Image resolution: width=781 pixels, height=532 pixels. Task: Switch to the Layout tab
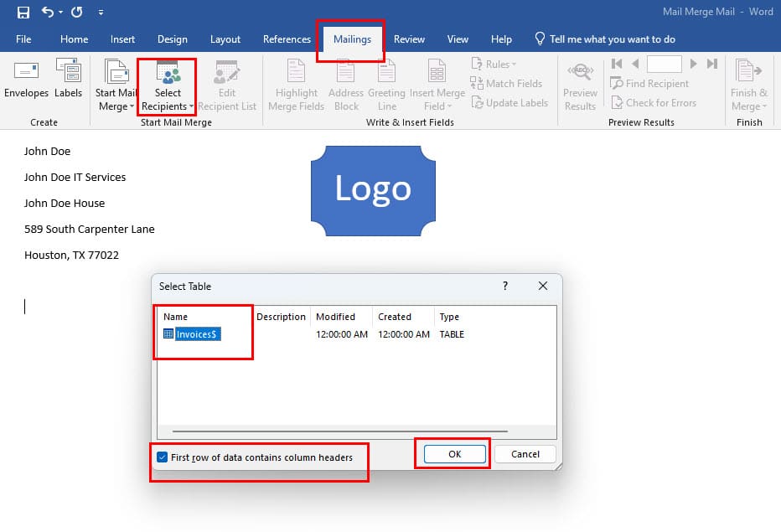point(225,39)
